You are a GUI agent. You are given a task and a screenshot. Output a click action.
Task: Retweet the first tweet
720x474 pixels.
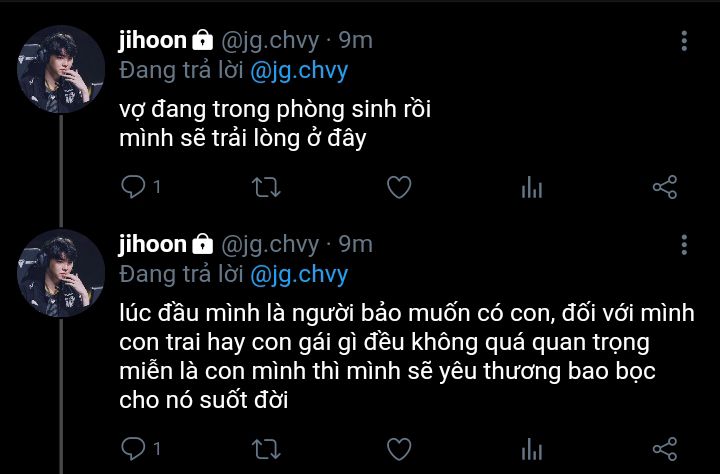click(x=266, y=187)
